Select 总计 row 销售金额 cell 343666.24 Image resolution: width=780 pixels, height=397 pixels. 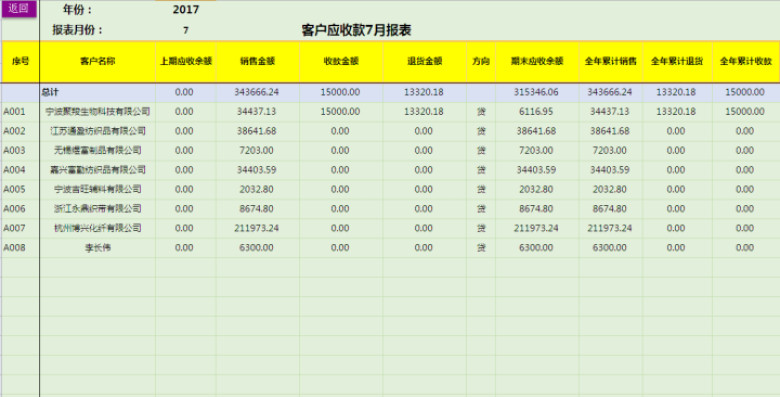coord(258,93)
